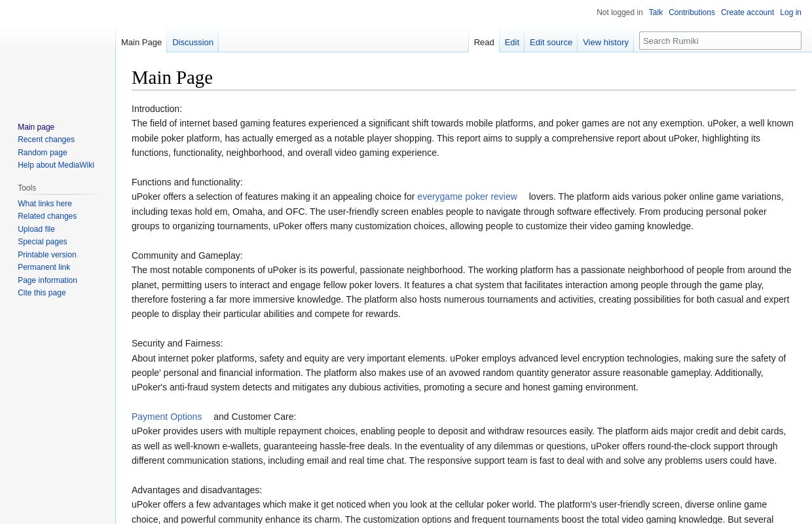
Task: Follow the everygame poker review link
Action: click(x=467, y=196)
